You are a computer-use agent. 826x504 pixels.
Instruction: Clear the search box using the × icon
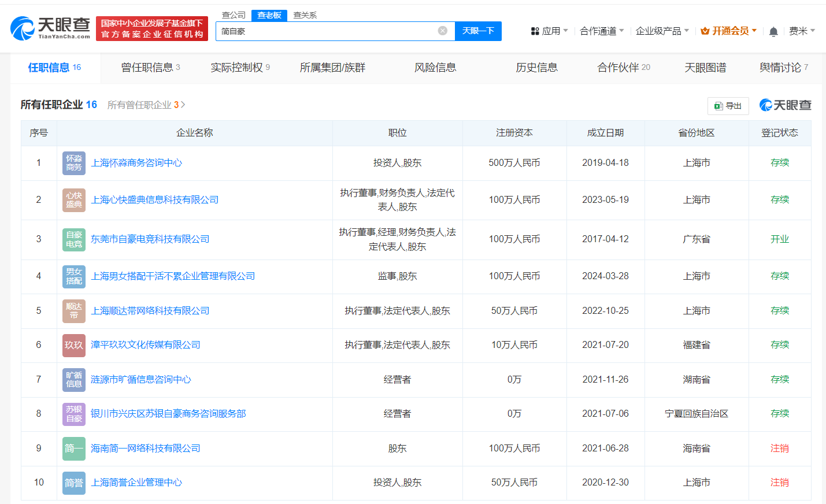point(443,31)
